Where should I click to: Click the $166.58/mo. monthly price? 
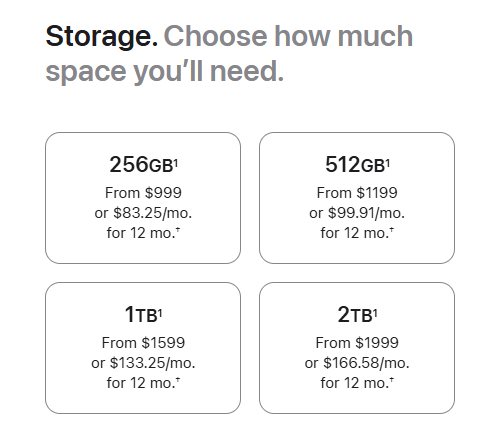(x=366, y=363)
